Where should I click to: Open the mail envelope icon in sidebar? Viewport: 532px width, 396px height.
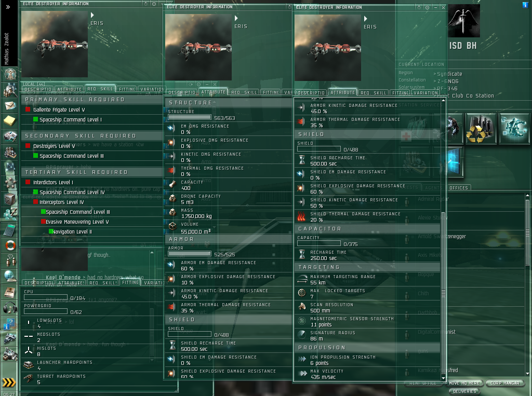10,105
